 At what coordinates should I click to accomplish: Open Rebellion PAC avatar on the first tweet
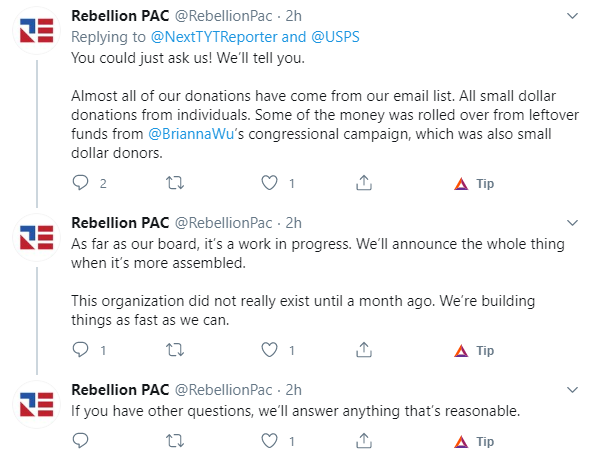[36, 31]
